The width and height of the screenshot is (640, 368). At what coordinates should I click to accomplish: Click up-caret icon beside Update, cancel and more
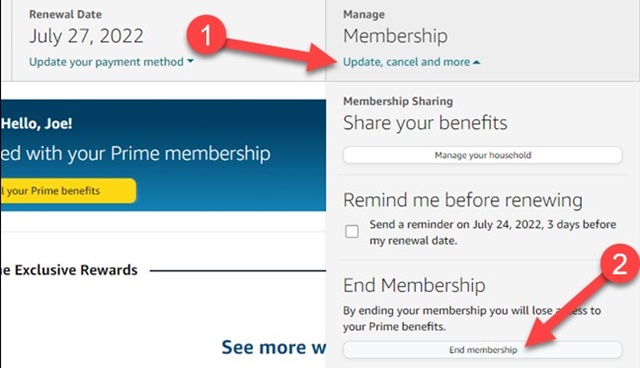(x=476, y=62)
